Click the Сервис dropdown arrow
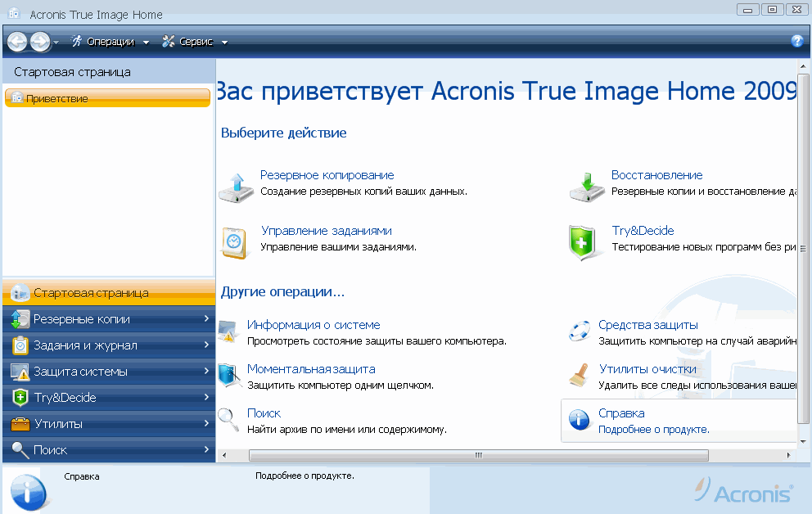This screenshot has width=812, height=514. [225, 43]
